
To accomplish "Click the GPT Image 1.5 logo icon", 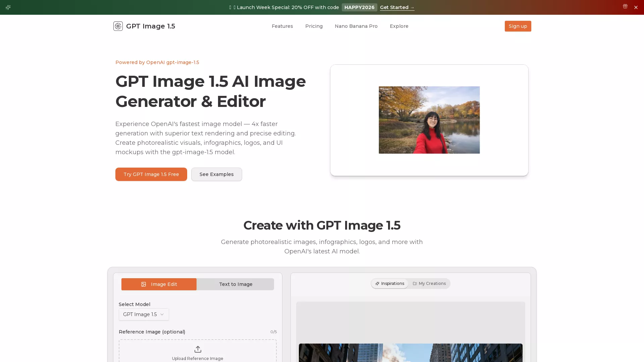I will tap(118, 26).
